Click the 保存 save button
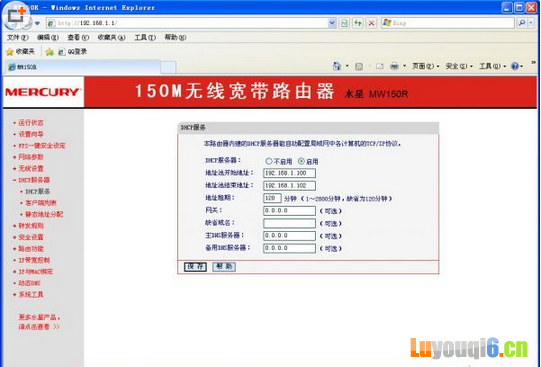Screen dimensions: 541x367 [x=195, y=267]
